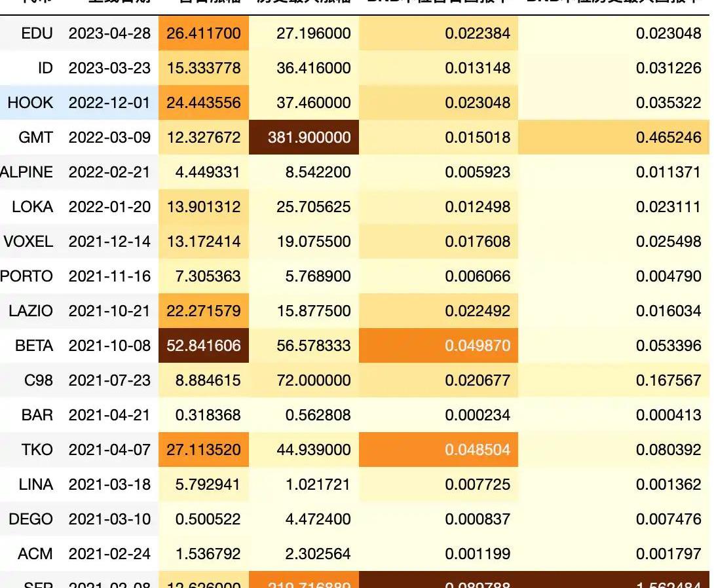Select the value 0.015018
Screen dimensions: 714x588
click(x=478, y=137)
